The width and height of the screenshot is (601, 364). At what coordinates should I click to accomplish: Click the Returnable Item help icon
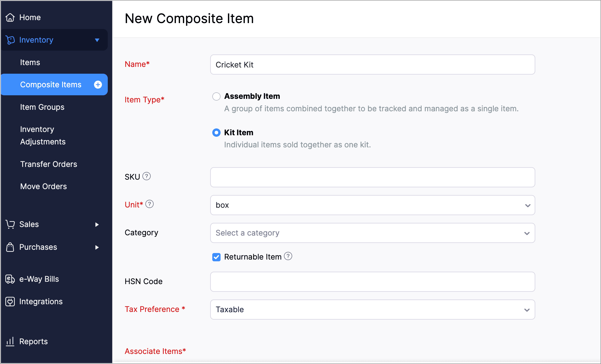click(x=288, y=256)
